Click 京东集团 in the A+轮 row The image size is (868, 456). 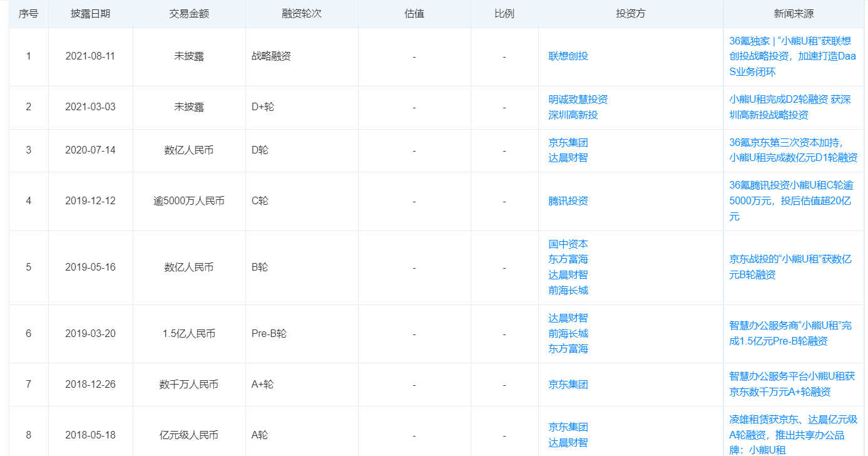(568, 385)
